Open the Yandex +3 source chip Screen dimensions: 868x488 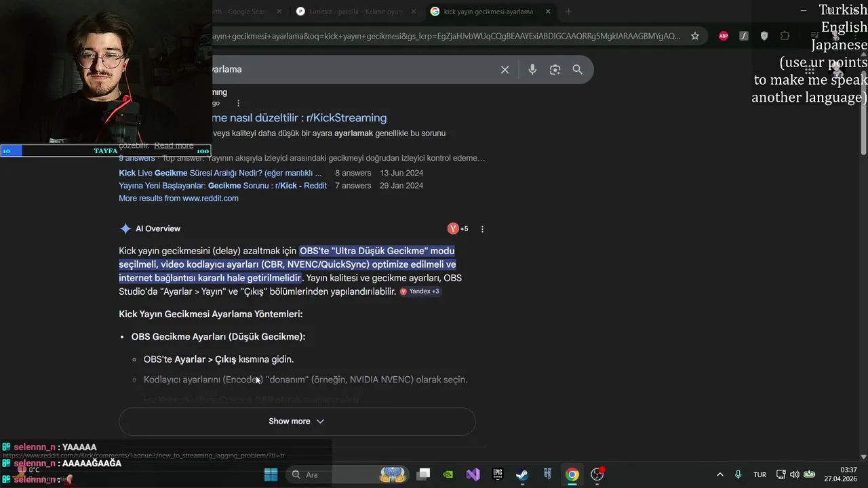point(420,291)
